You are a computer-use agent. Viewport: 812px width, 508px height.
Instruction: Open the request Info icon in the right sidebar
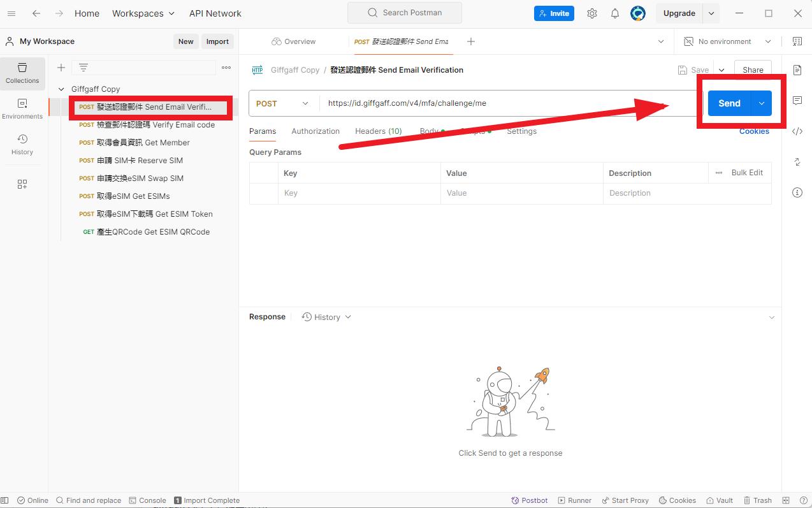pos(797,192)
